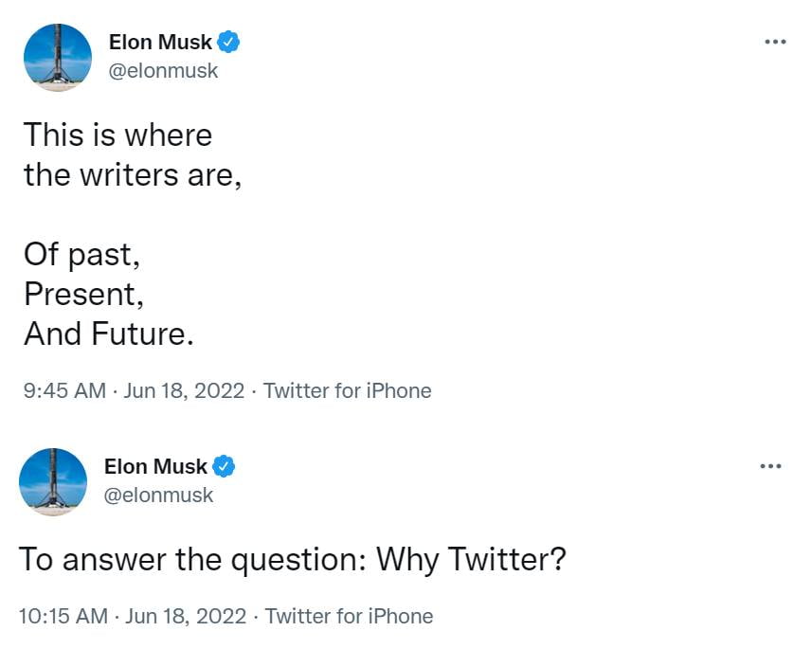Image resolution: width=812 pixels, height=649 pixels.
Task: Click the rocket profile avatar on the second tweet
Action: (53, 481)
